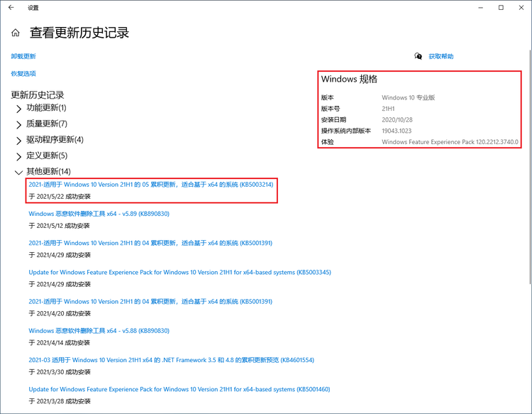Screen dimensions: 532x414
Task: Open Feature Experience Pack KB5001460 link
Action: [x=179, y=389]
